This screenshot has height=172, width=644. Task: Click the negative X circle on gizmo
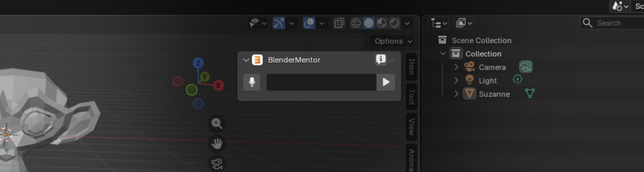tap(177, 81)
